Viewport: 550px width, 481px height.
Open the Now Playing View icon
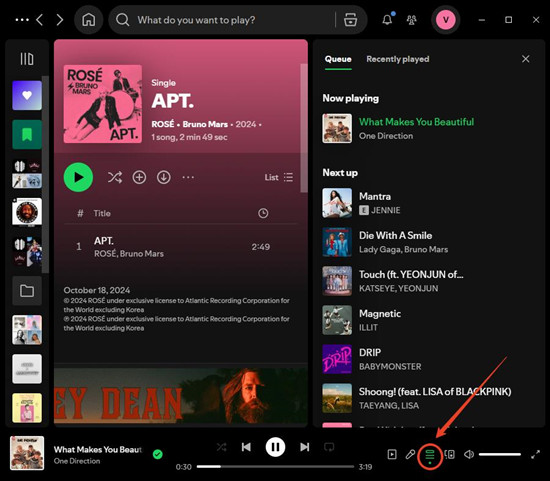(x=392, y=455)
